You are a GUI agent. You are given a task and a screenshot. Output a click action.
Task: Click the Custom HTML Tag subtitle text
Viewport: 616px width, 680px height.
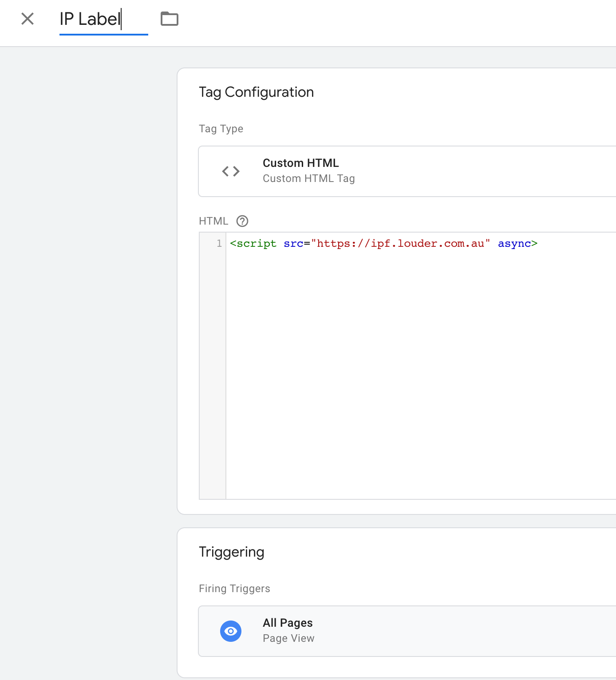[308, 178]
